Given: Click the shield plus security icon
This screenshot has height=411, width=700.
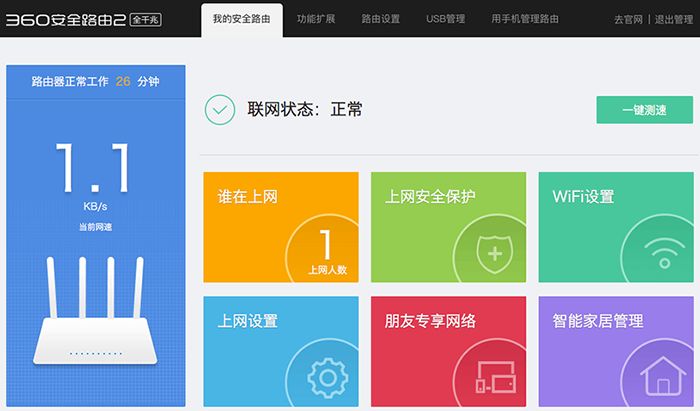Looking at the screenshot, I should click(x=495, y=254).
